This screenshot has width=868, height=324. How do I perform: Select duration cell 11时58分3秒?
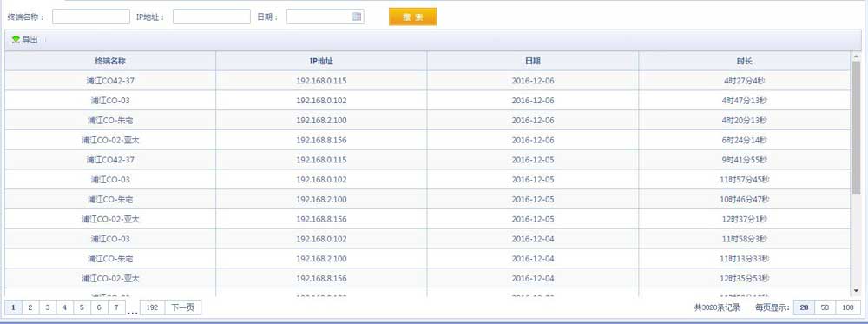coord(745,239)
